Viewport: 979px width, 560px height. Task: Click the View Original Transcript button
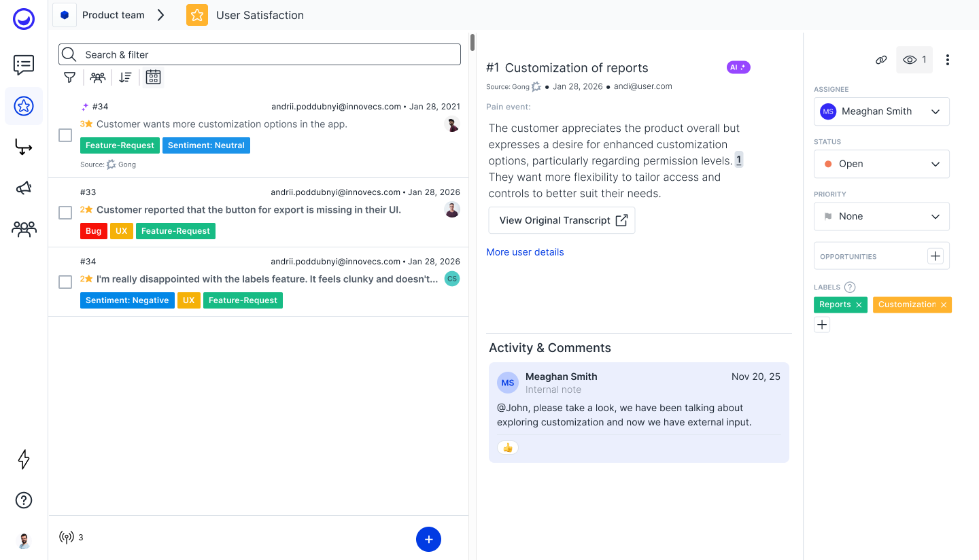(x=562, y=220)
